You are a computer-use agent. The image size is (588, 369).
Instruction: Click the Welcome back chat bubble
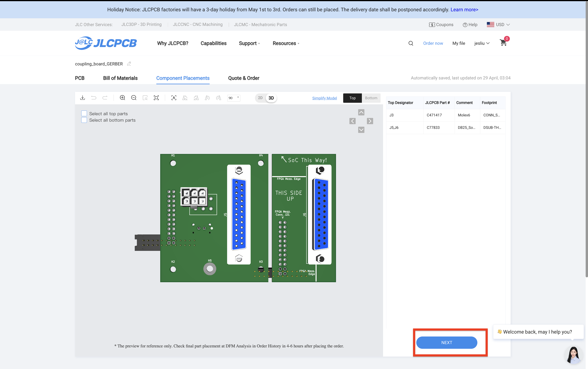point(538,332)
